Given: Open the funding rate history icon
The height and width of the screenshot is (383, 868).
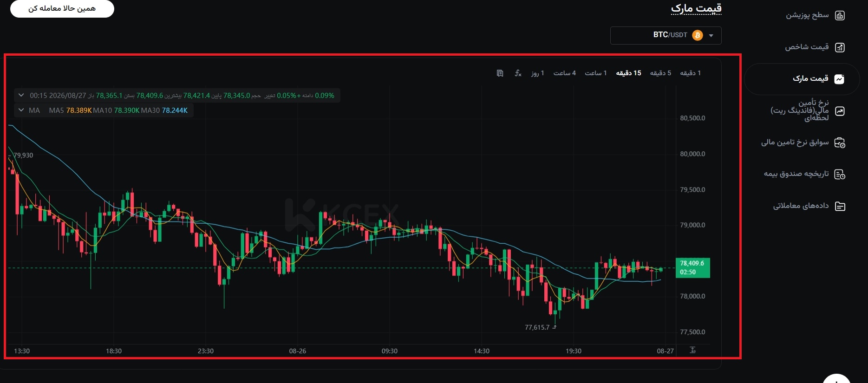Looking at the screenshot, I should 840,143.
